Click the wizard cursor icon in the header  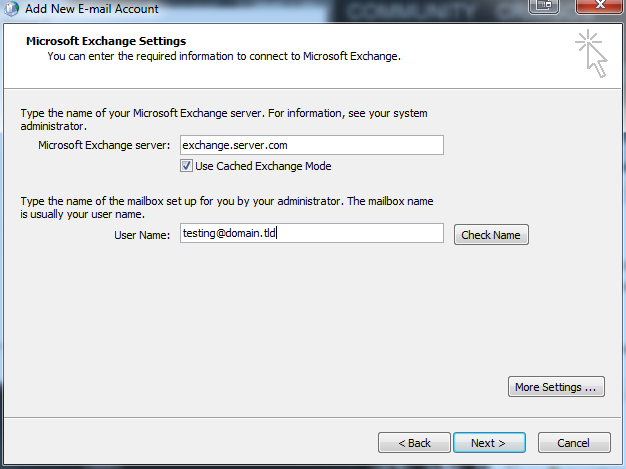pos(591,53)
